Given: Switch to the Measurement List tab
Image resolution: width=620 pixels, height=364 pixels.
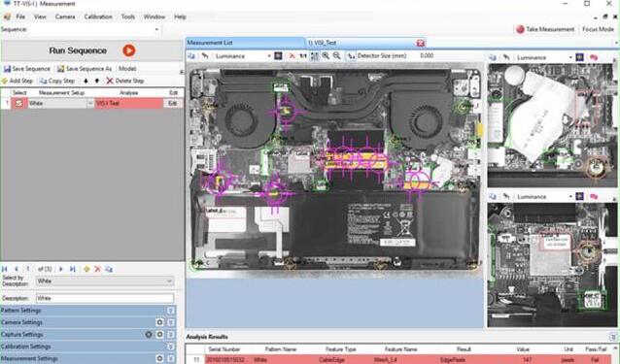Looking at the screenshot, I should point(245,43).
